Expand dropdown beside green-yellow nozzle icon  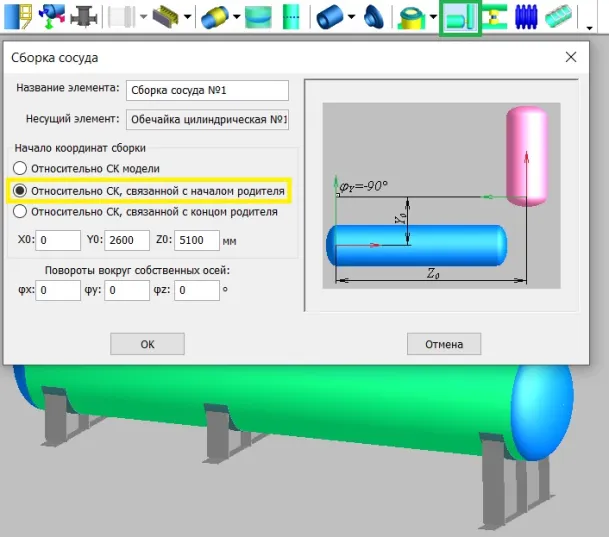point(434,17)
